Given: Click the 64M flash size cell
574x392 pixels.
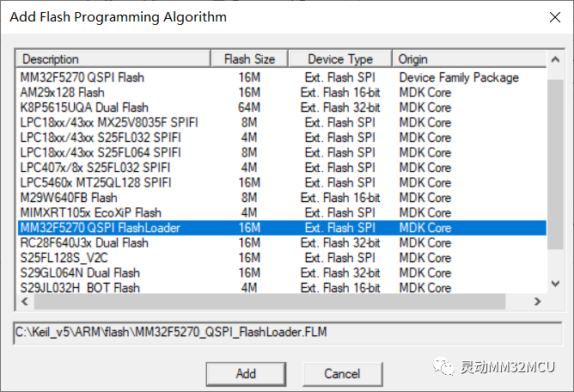Looking at the screenshot, I should (249, 107).
